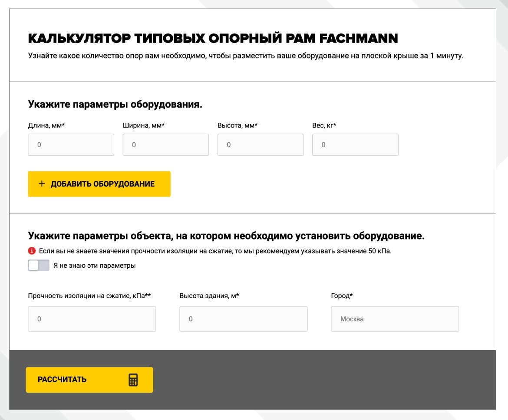
Task: Click the Укажите параметры объекта heading
Action: pyautogui.click(x=226, y=236)
